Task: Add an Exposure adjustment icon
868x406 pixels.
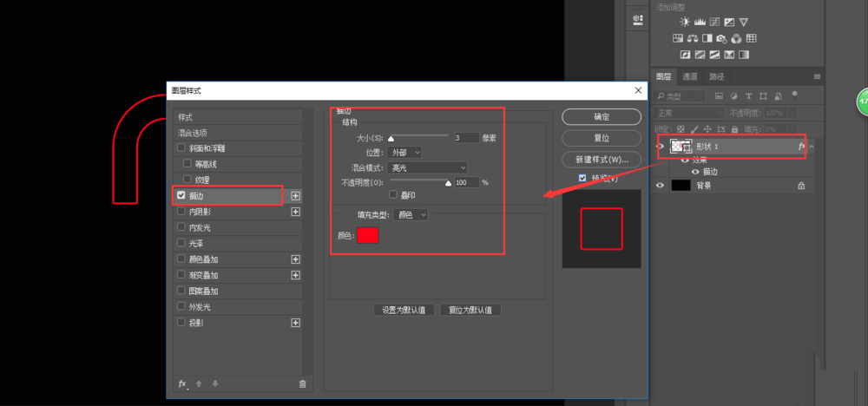Action: (x=729, y=23)
